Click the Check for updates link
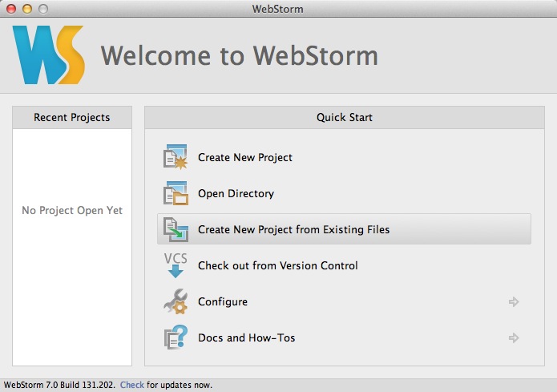Viewport: 557px width, 392px height. [x=132, y=385]
